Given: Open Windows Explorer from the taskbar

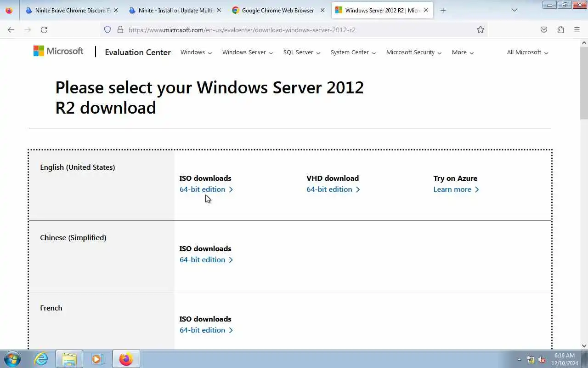Looking at the screenshot, I should (x=69, y=359).
